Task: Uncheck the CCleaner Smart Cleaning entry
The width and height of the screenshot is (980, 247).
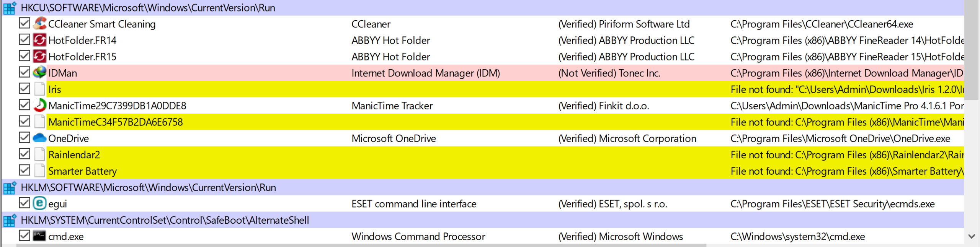Action: (x=24, y=23)
